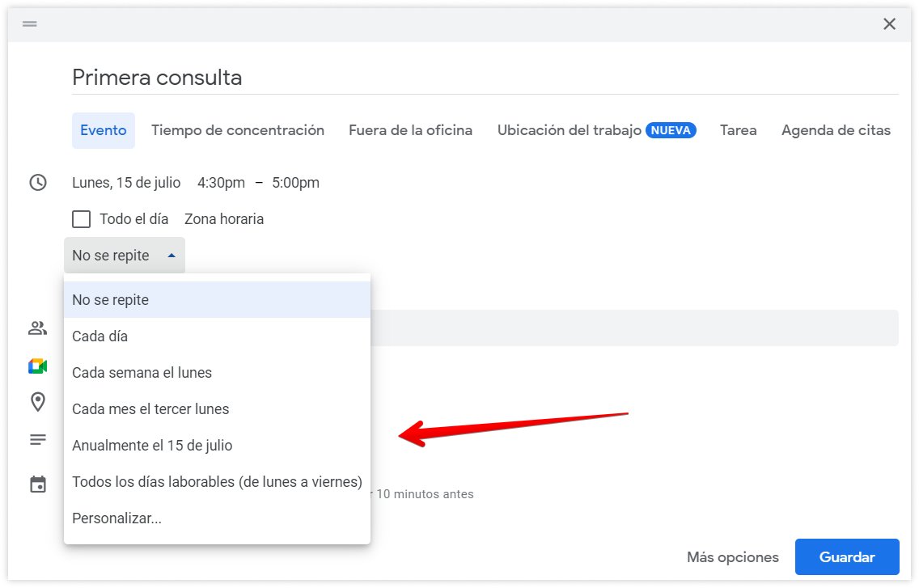Select 'Todos los días laborables' option
Screen dimensions: 919x588
pos(218,482)
